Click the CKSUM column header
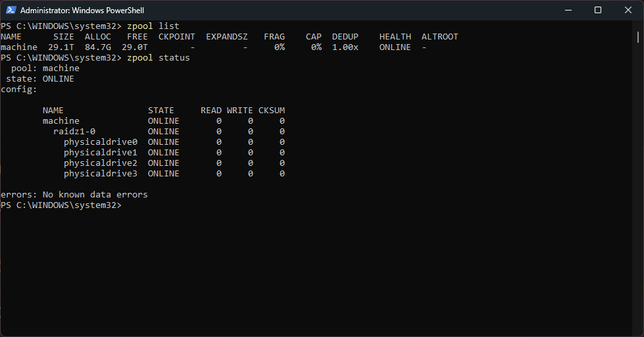The height and width of the screenshot is (337, 644). pyautogui.click(x=272, y=111)
